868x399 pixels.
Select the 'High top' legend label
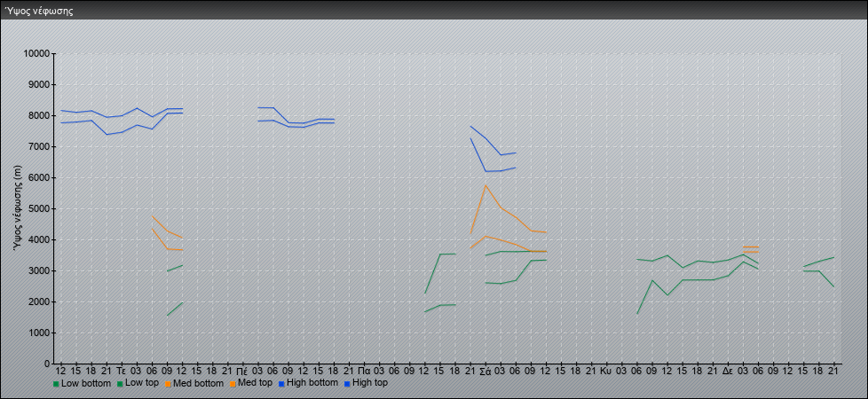coord(370,383)
